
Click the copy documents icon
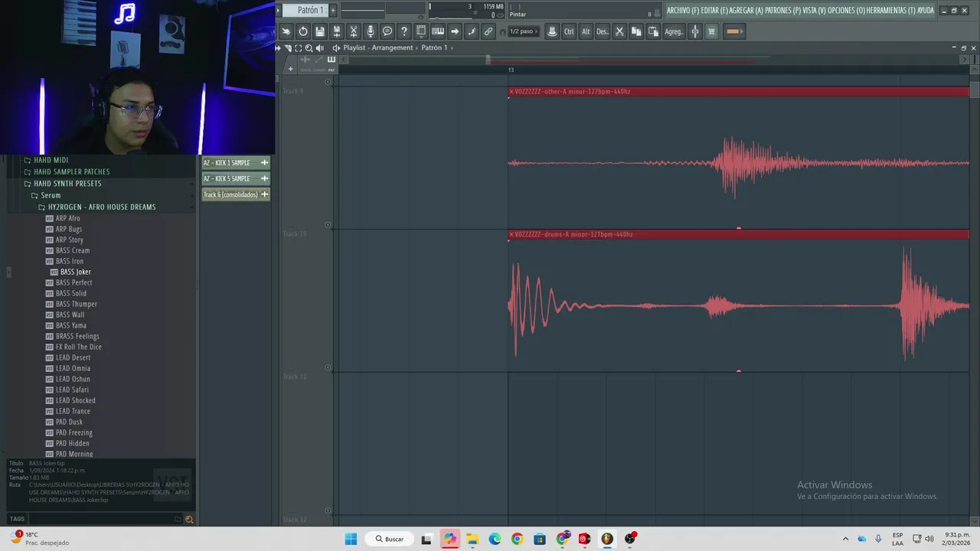636,31
